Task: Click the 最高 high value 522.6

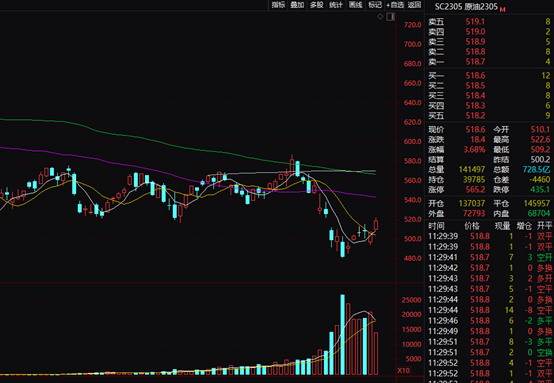Action: tap(540, 140)
